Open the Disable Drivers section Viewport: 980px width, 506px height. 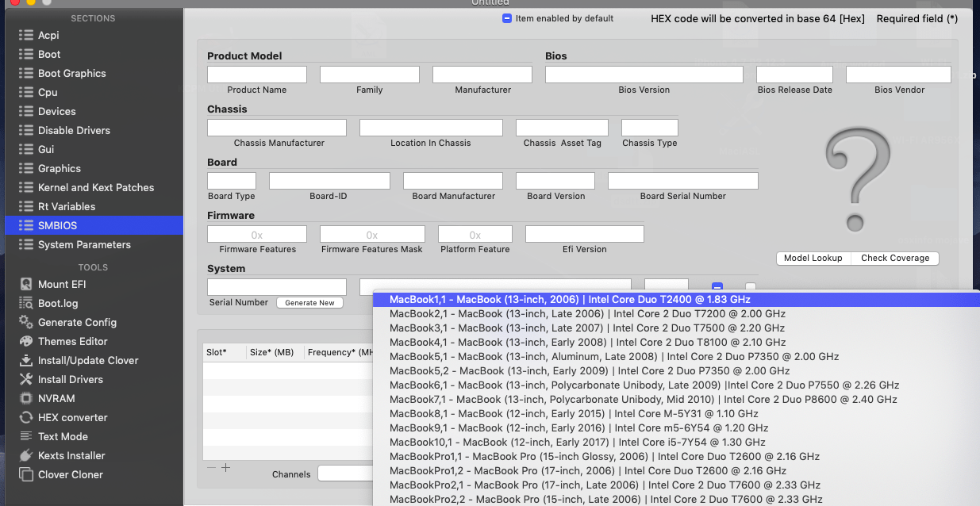94,130
